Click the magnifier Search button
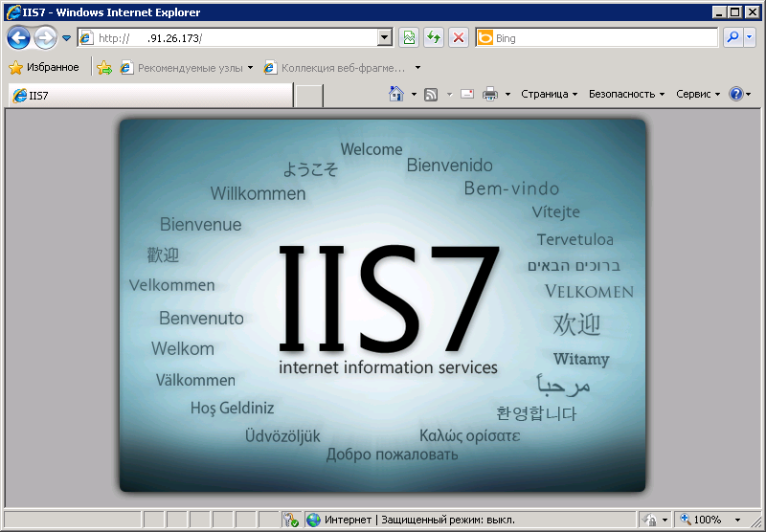766x532 pixels. (x=732, y=37)
